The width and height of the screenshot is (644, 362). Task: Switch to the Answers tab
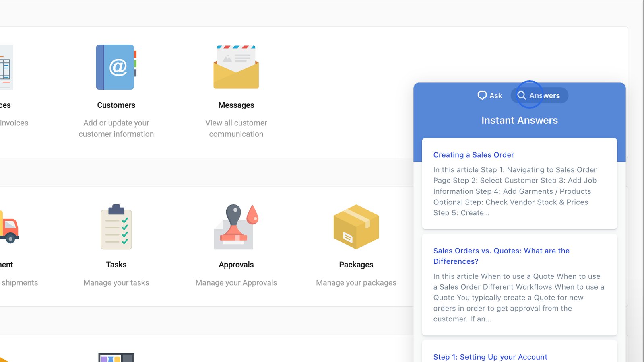[539, 95]
